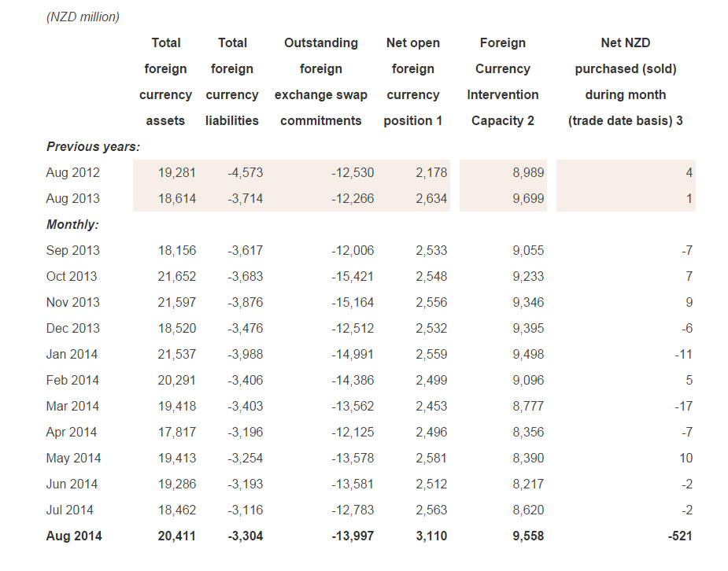Click the "Previous years:" section label
This screenshot has height=571, width=728.
[x=93, y=146]
